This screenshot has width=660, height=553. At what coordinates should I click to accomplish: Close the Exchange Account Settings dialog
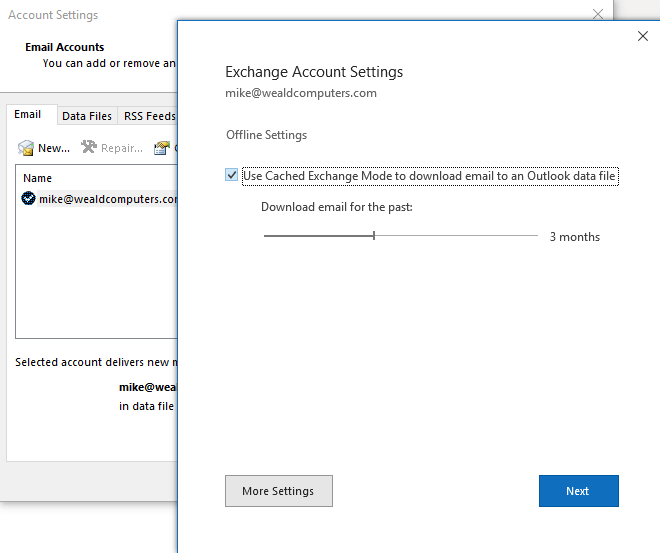click(642, 36)
